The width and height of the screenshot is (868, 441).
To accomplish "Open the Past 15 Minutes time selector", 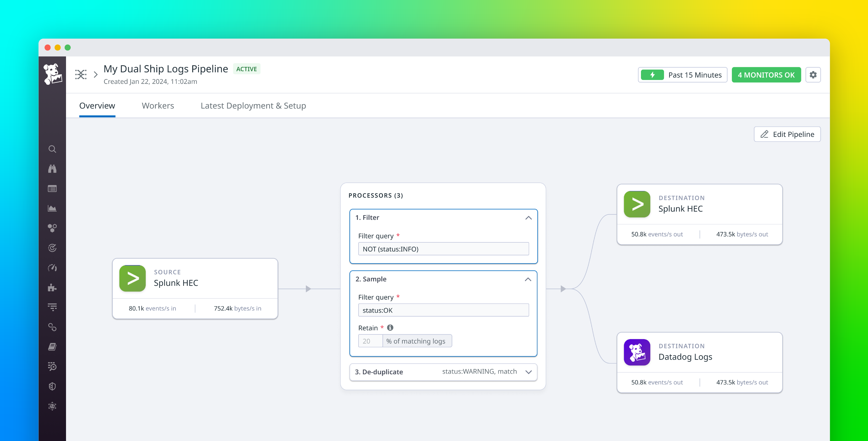I will [x=682, y=74].
